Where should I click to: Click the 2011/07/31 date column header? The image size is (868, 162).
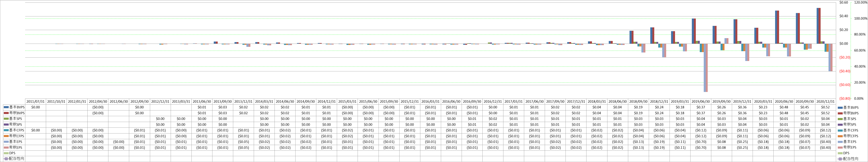tap(35, 101)
